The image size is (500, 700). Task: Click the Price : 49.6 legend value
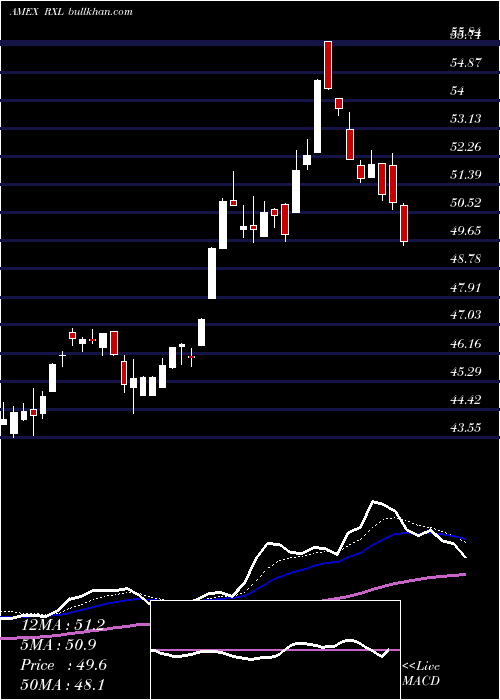point(63,665)
